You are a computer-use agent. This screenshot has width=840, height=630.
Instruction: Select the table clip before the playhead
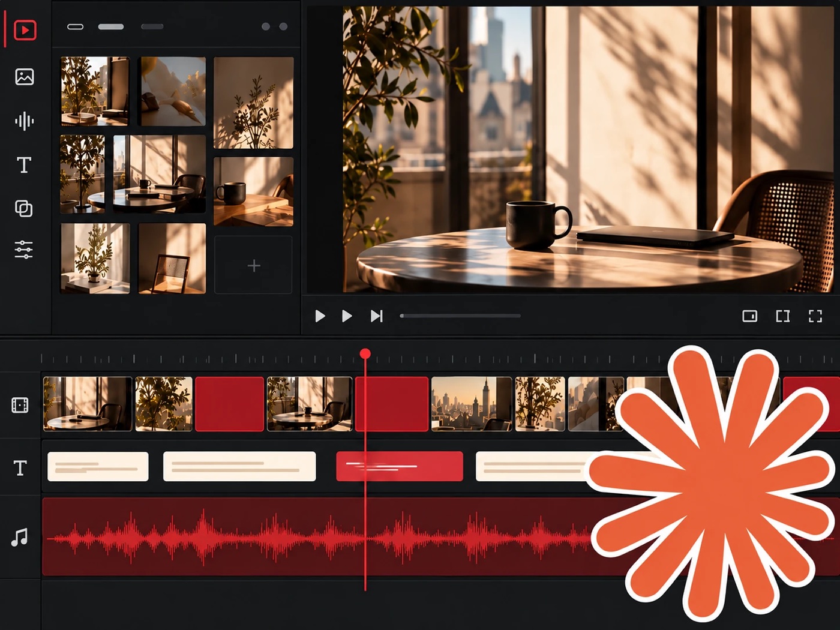[x=310, y=404]
